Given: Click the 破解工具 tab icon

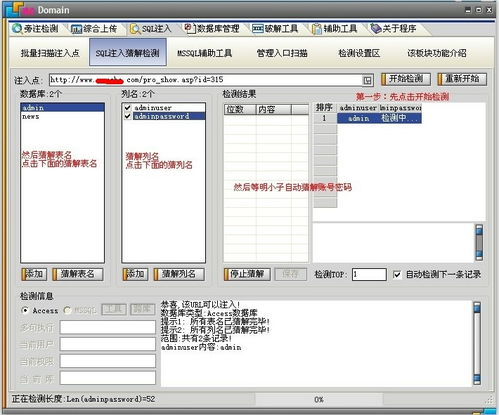Looking at the screenshot, I should click(258, 29).
